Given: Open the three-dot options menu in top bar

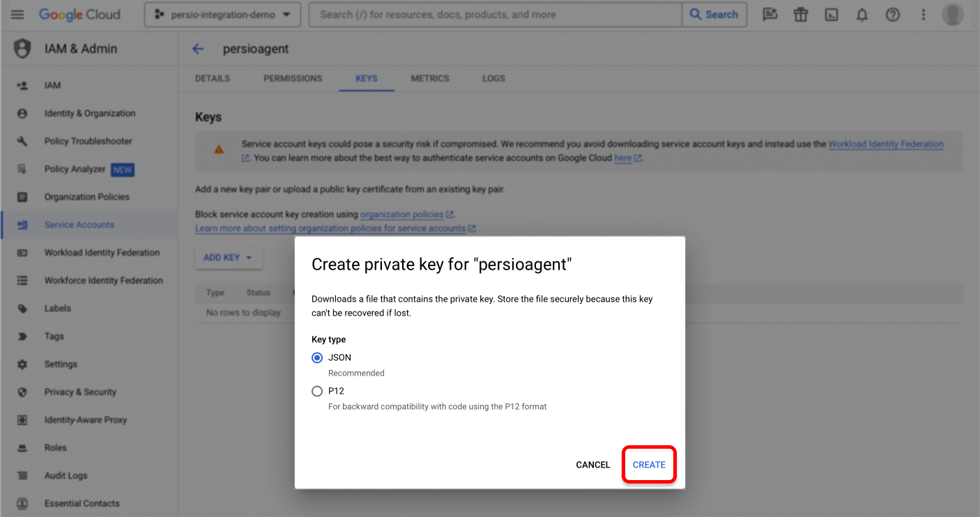Looking at the screenshot, I should pos(923,14).
